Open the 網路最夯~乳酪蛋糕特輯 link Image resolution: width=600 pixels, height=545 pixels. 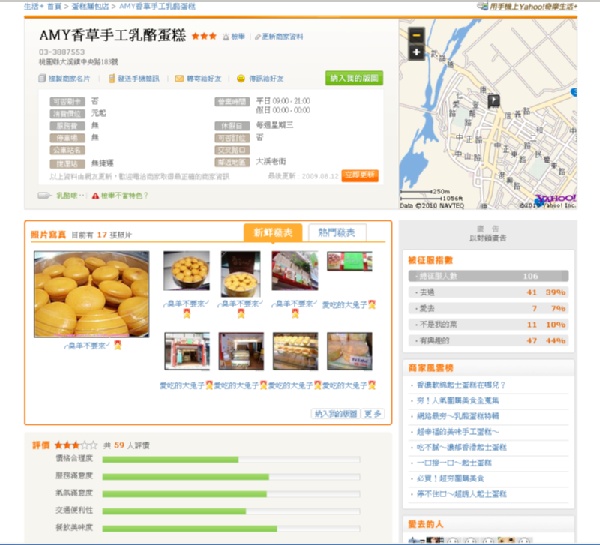tap(458, 416)
